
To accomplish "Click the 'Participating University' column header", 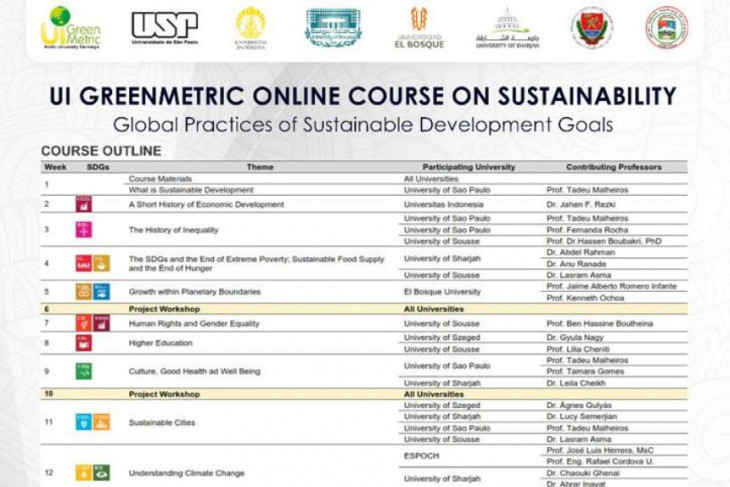I will coord(469,167).
